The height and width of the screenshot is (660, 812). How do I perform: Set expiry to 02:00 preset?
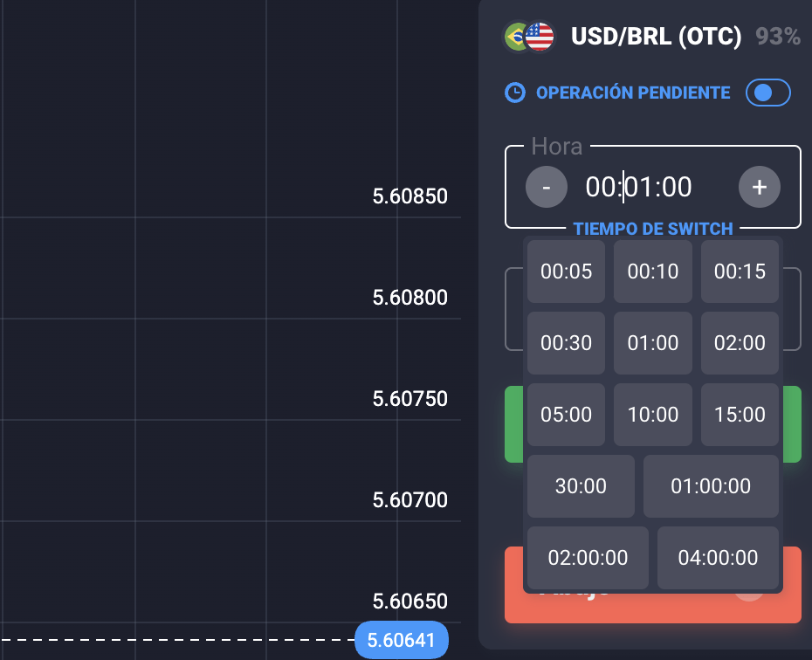(740, 343)
